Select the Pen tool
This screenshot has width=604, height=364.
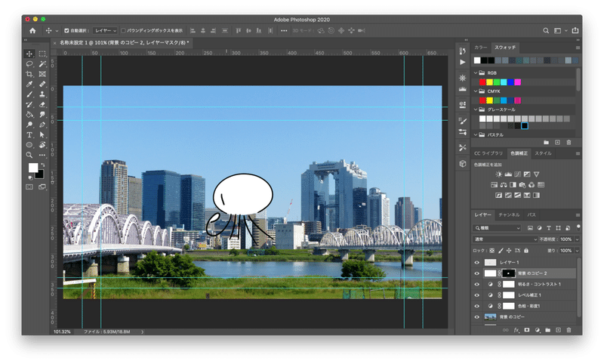(42, 125)
